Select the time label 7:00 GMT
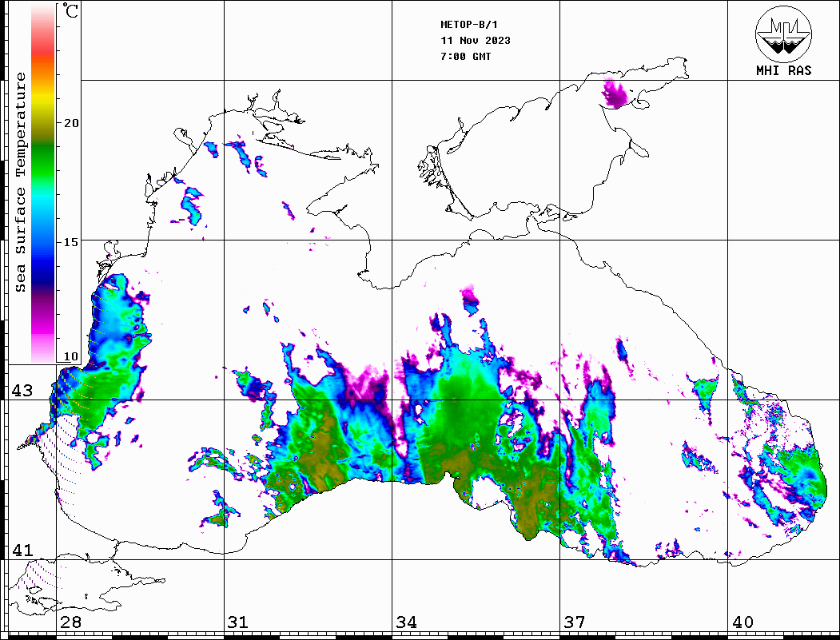Image resolution: width=840 pixels, height=640 pixels. tap(465, 57)
